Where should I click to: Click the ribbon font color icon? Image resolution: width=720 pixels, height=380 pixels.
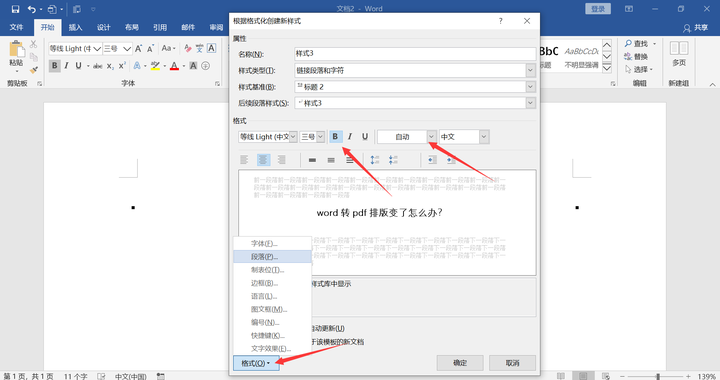click(x=174, y=66)
